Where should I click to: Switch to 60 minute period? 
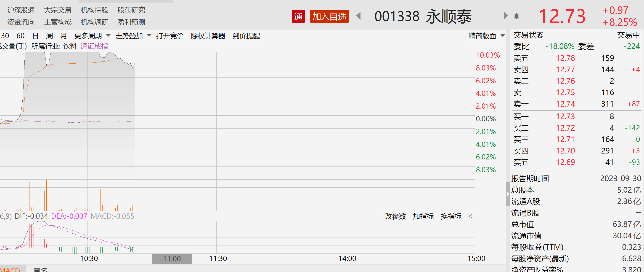pos(21,36)
